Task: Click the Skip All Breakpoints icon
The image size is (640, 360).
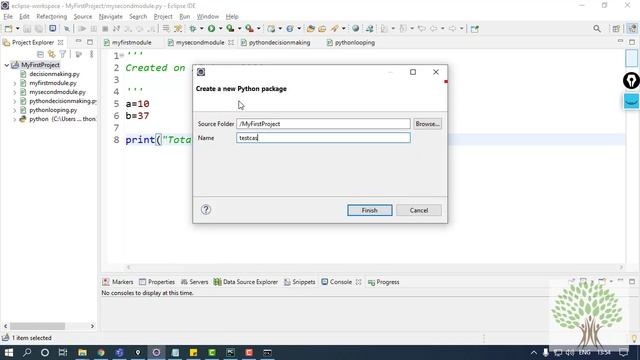Action: coord(67,29)
